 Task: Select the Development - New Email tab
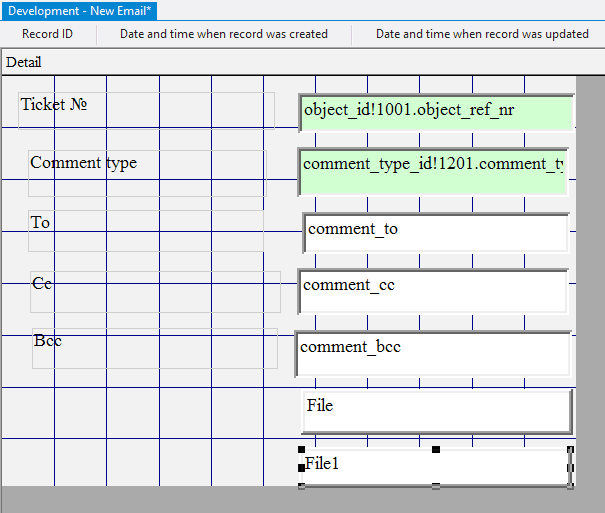(x=78, y=10)
